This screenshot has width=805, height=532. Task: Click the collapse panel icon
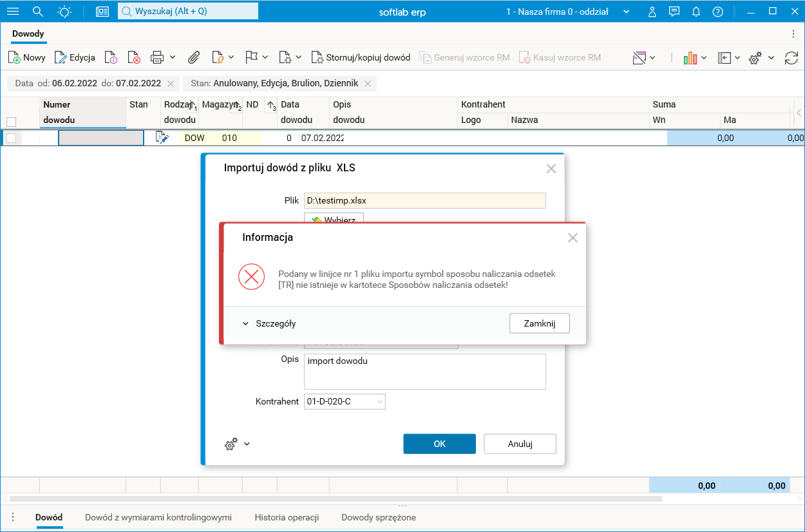(x=724, y=57)
